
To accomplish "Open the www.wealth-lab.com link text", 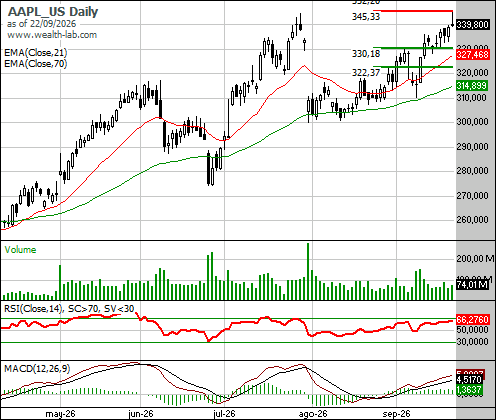I will (x=52, y=35).
